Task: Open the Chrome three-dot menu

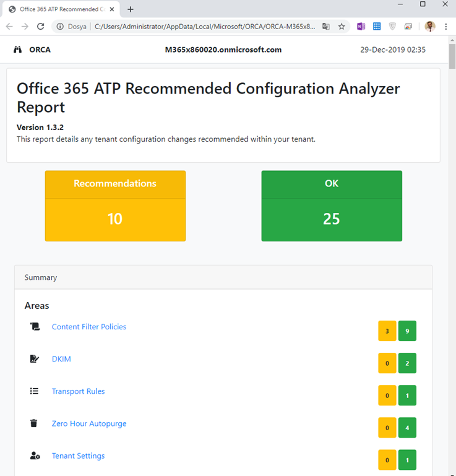Action: point(445,27)
